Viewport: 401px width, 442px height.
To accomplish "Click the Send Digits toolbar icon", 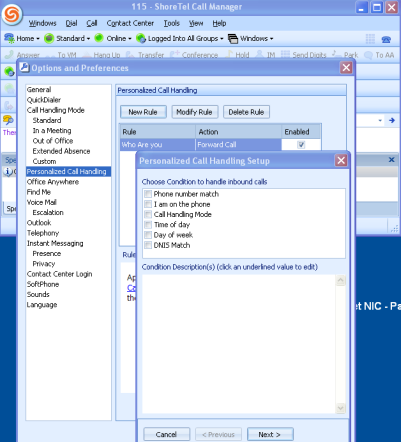I will point(285,54).
